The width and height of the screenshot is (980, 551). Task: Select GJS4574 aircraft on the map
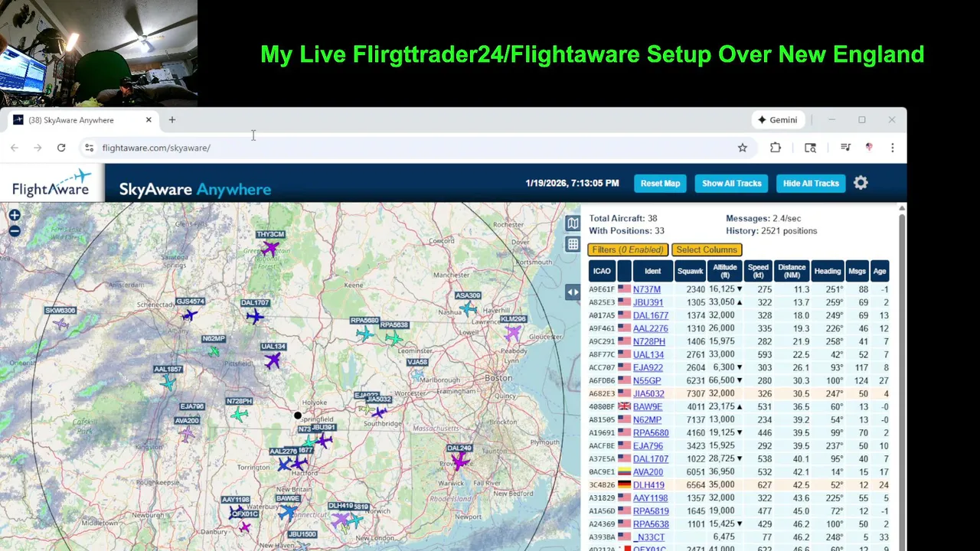pos(189,315)
